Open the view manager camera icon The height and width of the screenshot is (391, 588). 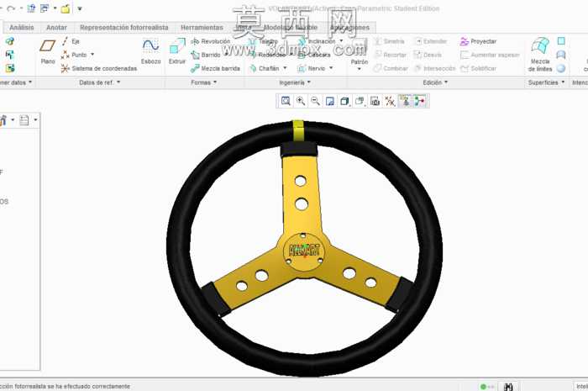click(x=375, y=101)
